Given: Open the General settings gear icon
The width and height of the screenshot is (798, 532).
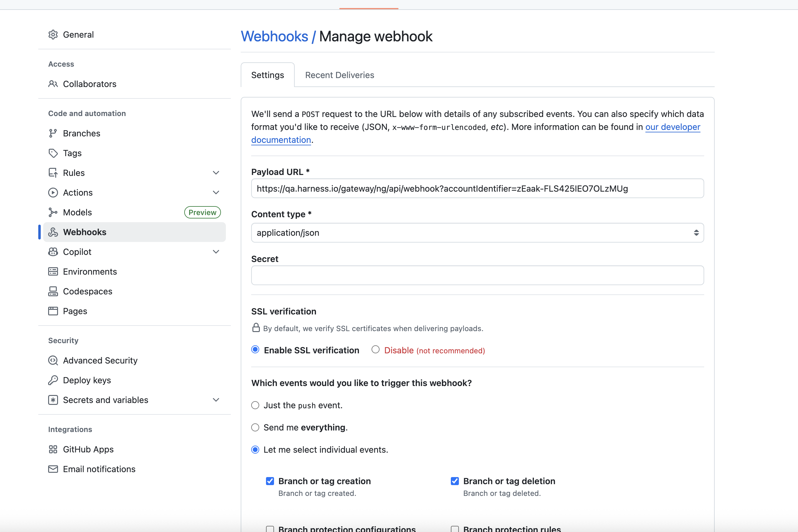Looking at the screenshot, I should tap(53, 35).
